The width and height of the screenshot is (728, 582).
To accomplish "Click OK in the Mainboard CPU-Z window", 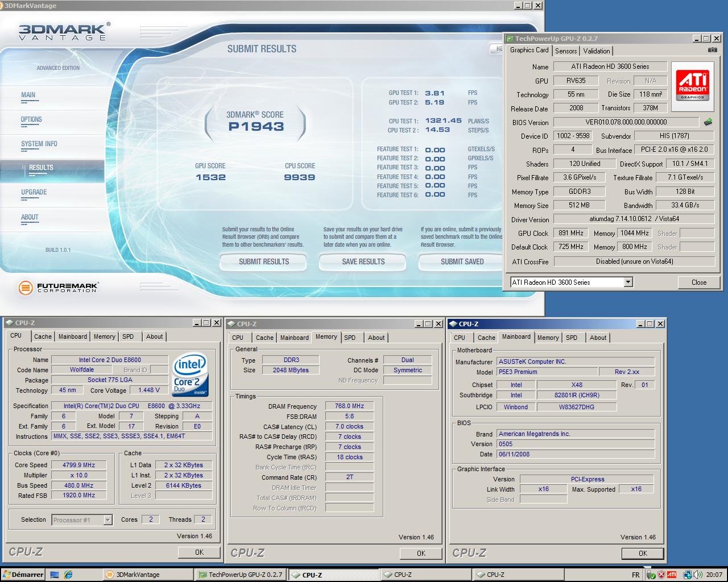I will (643, 554).
